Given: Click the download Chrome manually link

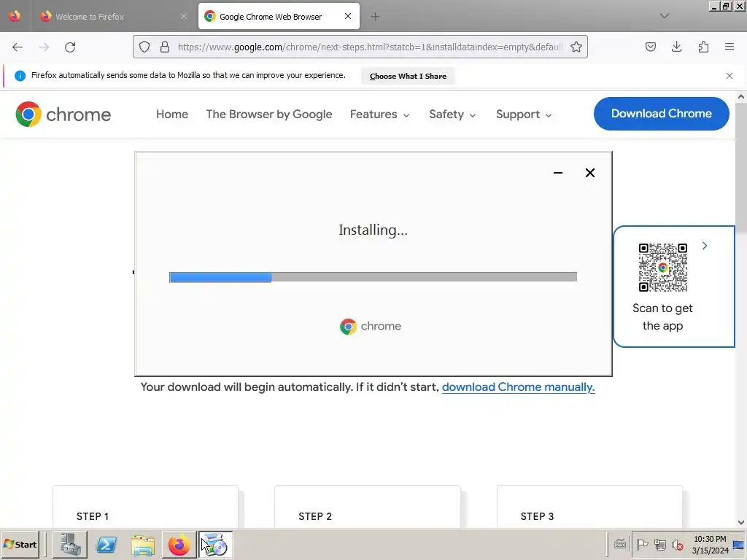Looking at the screenshot, I should pos(519,386).
